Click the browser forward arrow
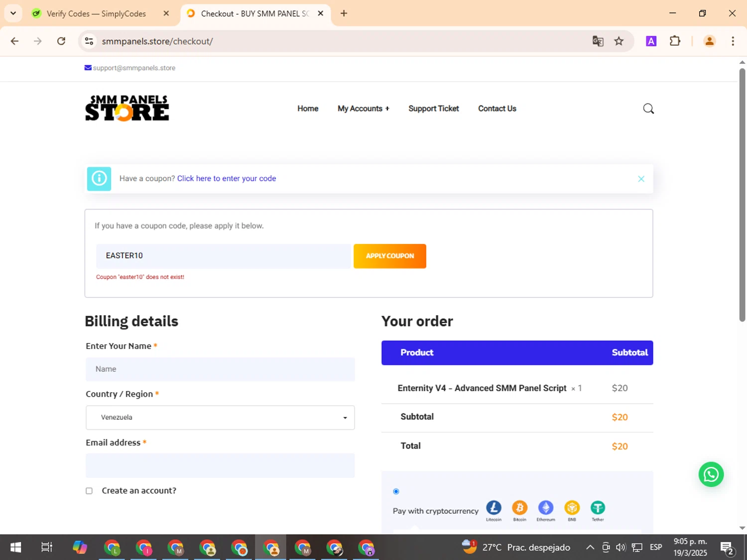 (38, 41)
